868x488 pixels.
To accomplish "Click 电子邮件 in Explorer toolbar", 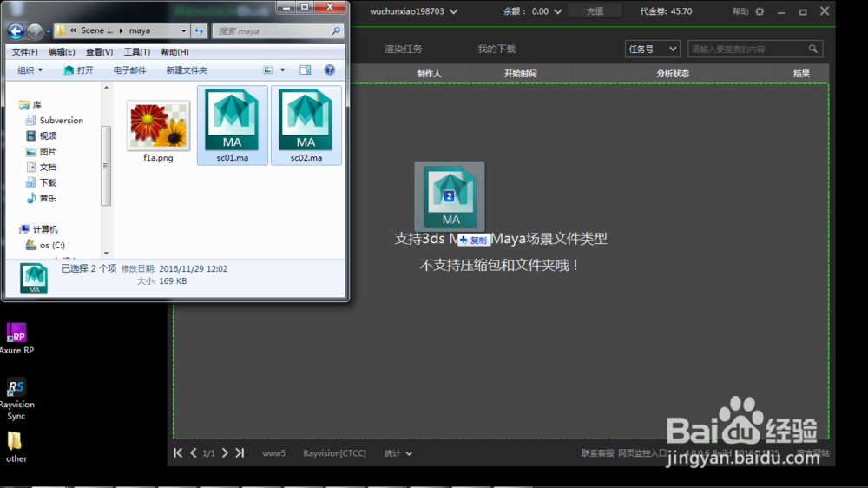I will coord(129,69).
